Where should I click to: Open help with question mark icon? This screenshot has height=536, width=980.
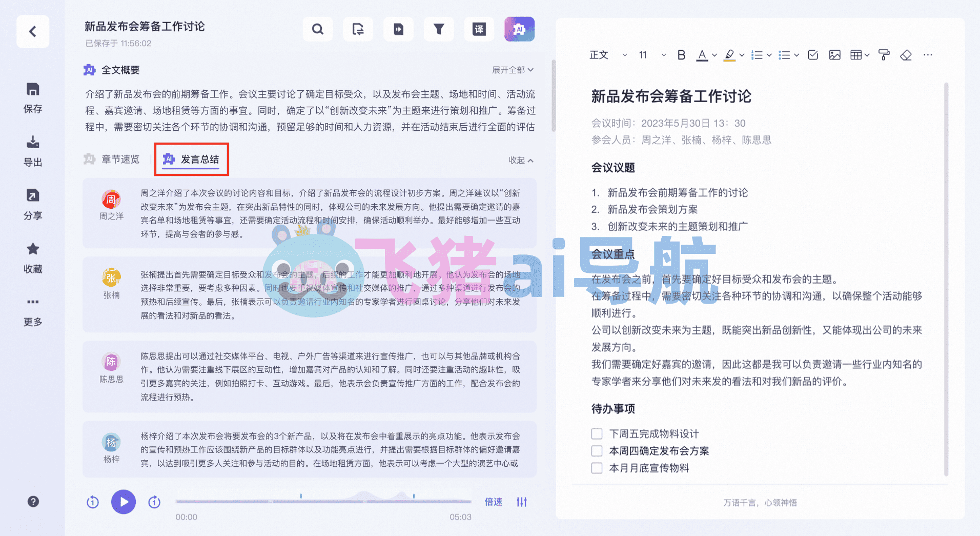[33, 502]
